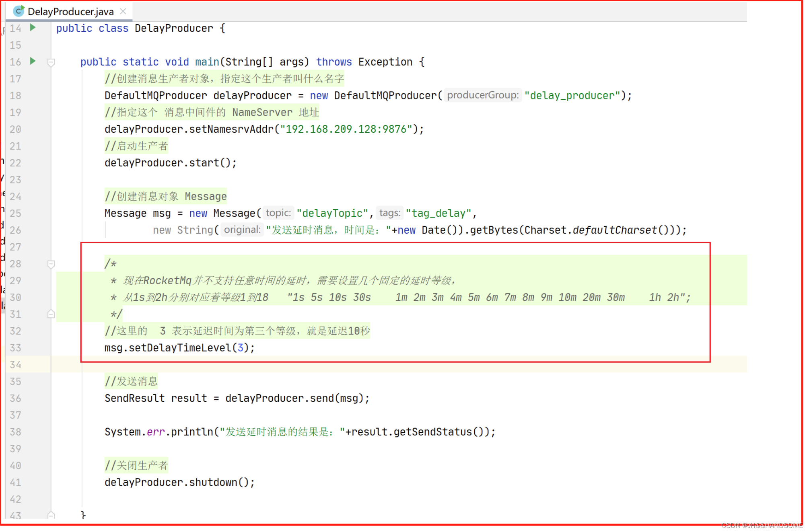Image resolution: width=809 pixels, height=532 pixels.
Task: Click the setNamesrvAddr method call
Action: point(231,129)
